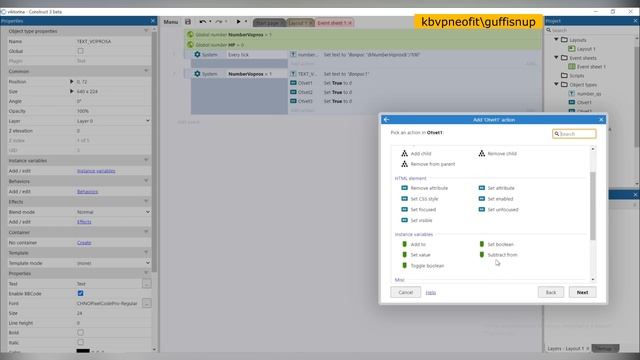Viewport: 640px width, 360px height.
Task: Pick the Subtract from action
Action: click(498, 255)
